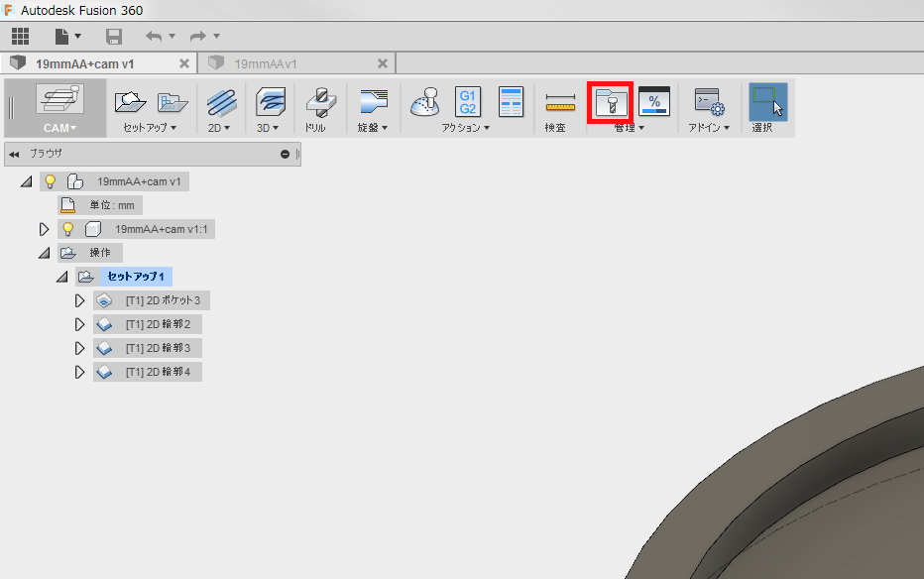This screenshot has height=579, width=924.
Task: Expand the 19mmAA+cam v1:1 component
Action: click(44, 229)
